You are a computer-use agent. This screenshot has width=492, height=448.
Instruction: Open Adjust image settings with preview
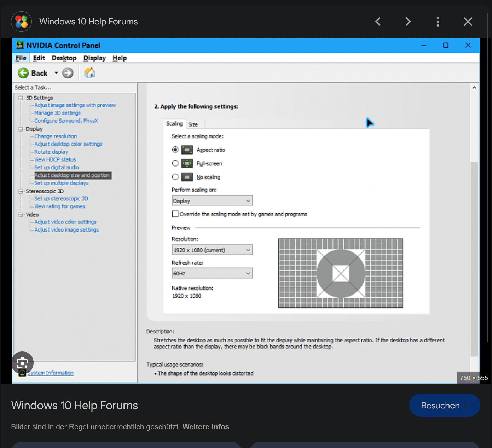tap(75, 105)
